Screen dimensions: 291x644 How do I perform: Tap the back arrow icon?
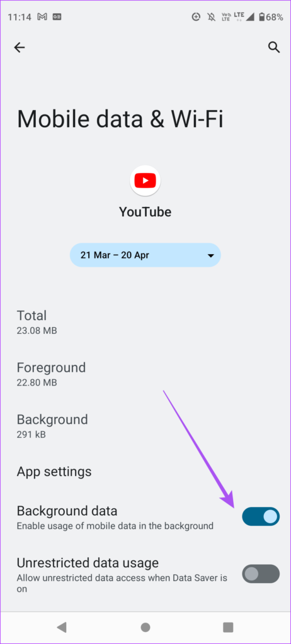click(x=20, y=48)
